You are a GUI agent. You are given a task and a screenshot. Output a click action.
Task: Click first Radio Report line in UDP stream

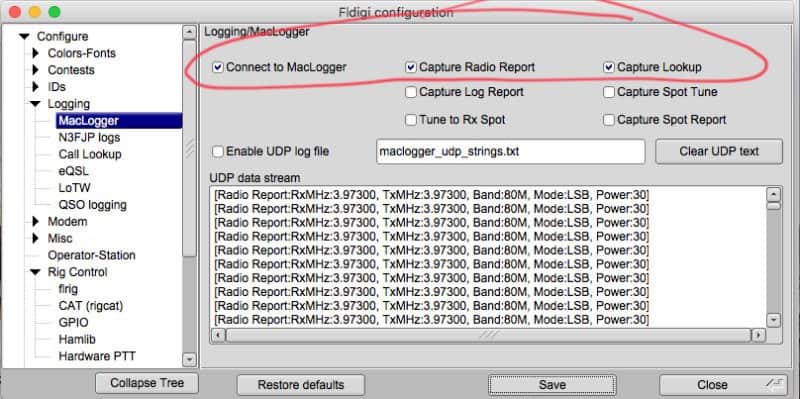pyautogui.click(x=432, y=195)
